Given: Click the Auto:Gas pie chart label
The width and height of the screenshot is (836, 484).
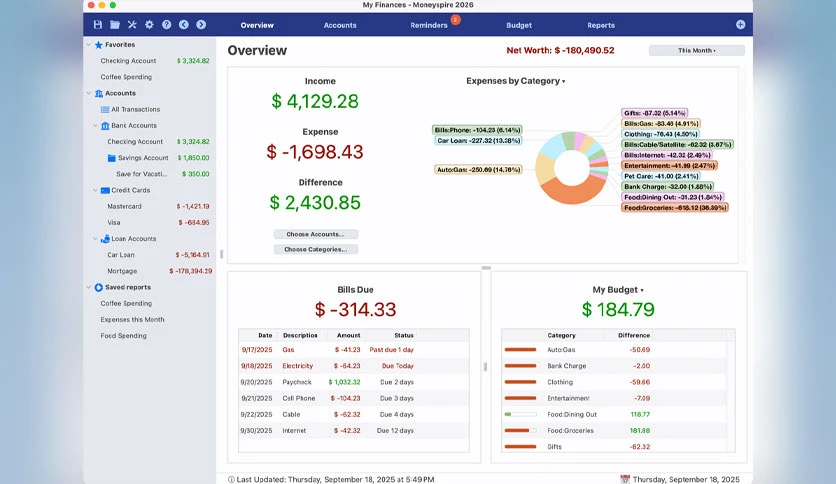Looking at the screenshot, I should click(478, 170).
